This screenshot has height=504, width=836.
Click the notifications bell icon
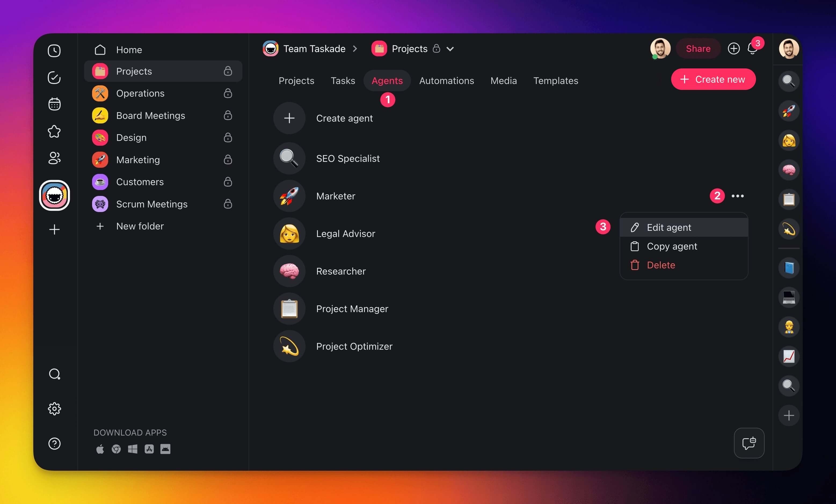click(x=752, y=49)
